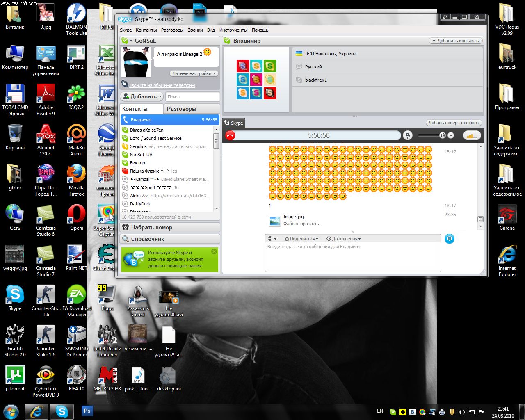The image size is (525, 420).
Task: Switch to the Контакты tab
Action: click(x=142, y=109)
